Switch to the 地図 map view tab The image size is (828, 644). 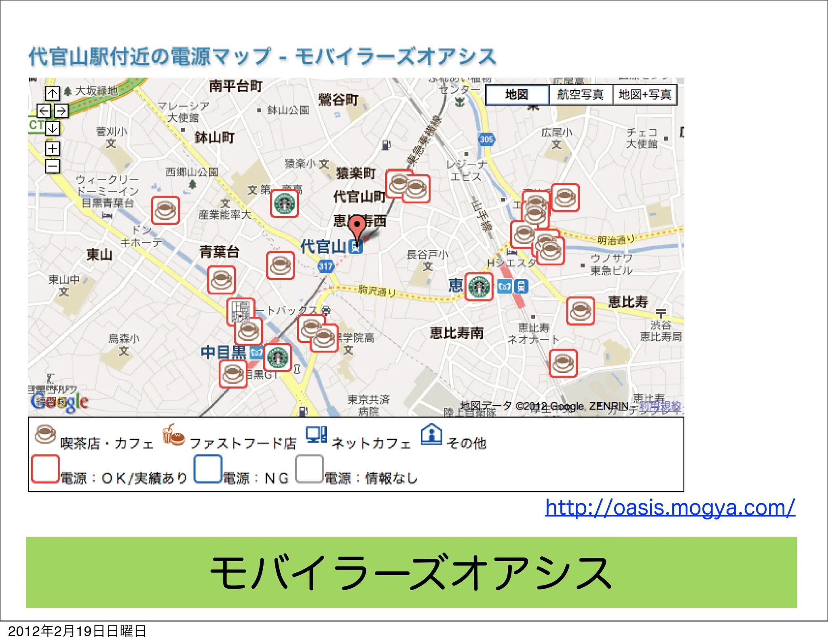coord(516,95)
